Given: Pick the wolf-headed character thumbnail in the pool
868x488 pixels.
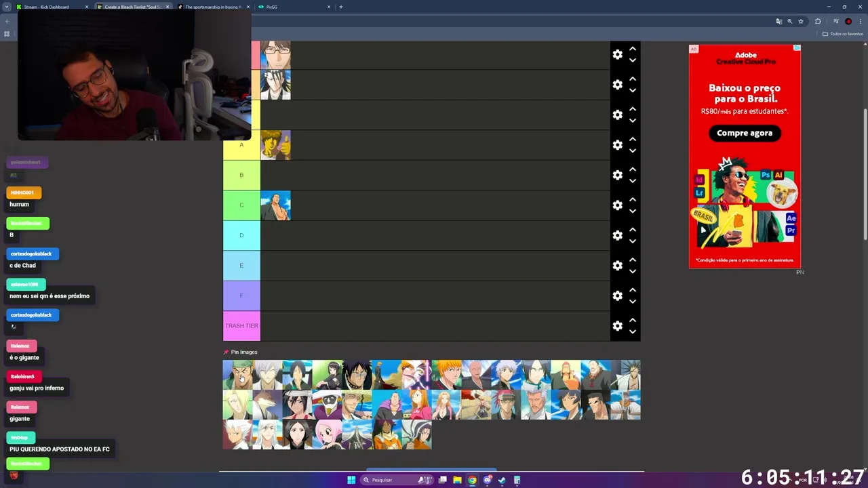Looking at the screenshot, I should tap(267, 405).
